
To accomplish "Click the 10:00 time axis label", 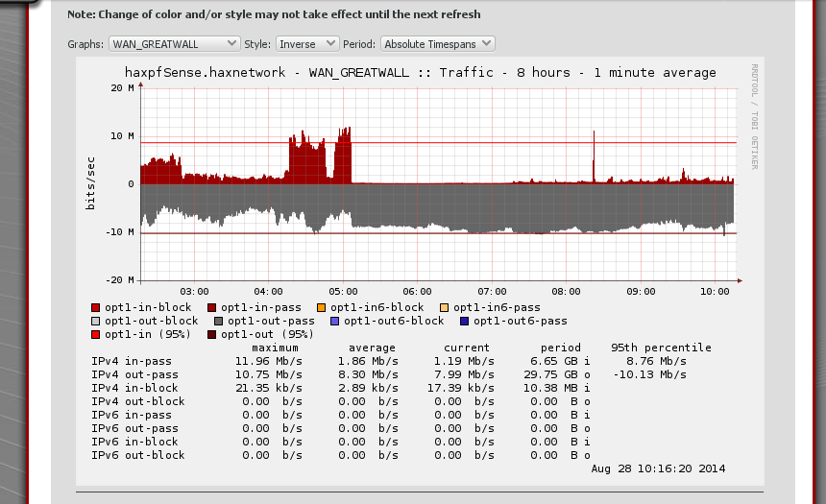I will [715, 292].
